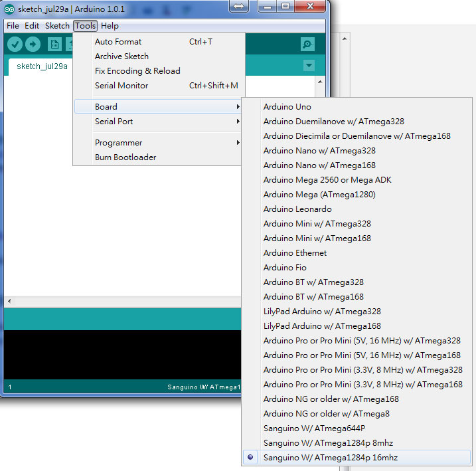Maximize the Arduino window
Screen dimensions: 476x471
(x=285, y=6)
